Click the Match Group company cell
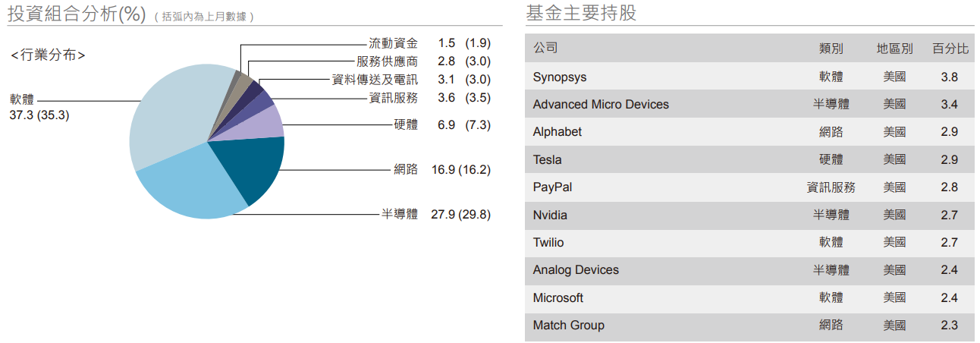The image size is (980, 343). (x=569, y=325)
